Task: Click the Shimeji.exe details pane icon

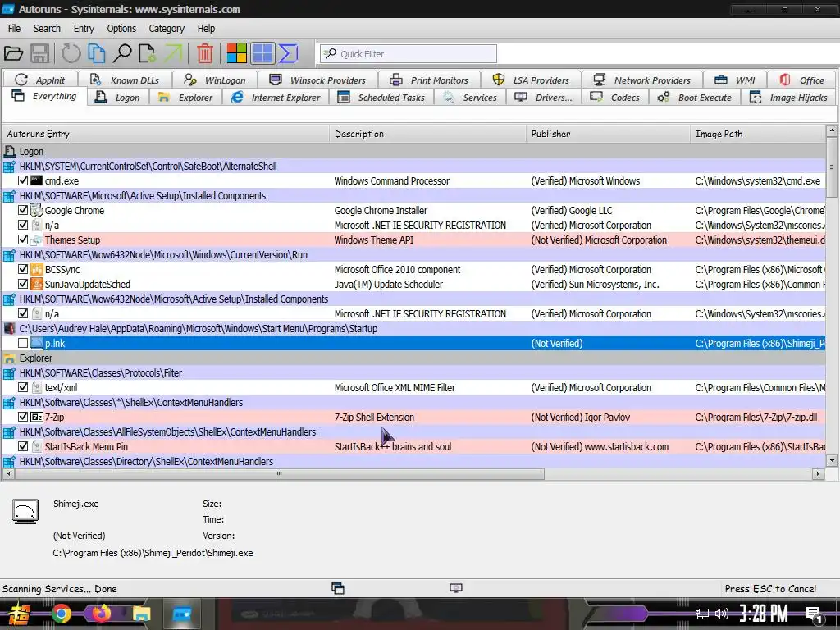Action: click(25, 510)
